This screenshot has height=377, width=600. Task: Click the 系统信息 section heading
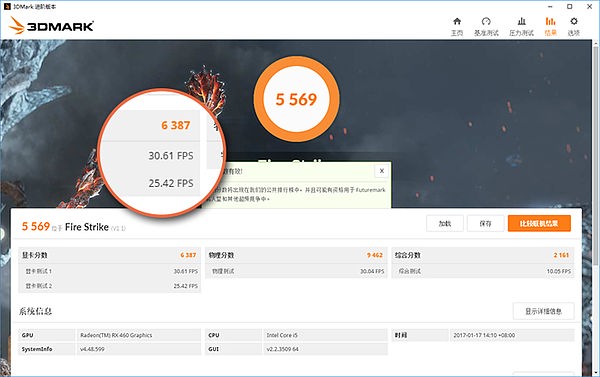36,311
